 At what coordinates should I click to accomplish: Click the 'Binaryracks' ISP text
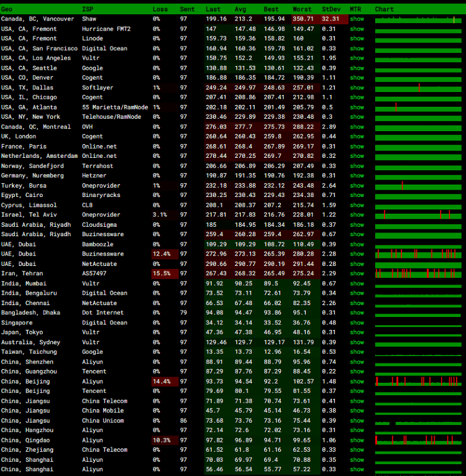click(101, 195)
